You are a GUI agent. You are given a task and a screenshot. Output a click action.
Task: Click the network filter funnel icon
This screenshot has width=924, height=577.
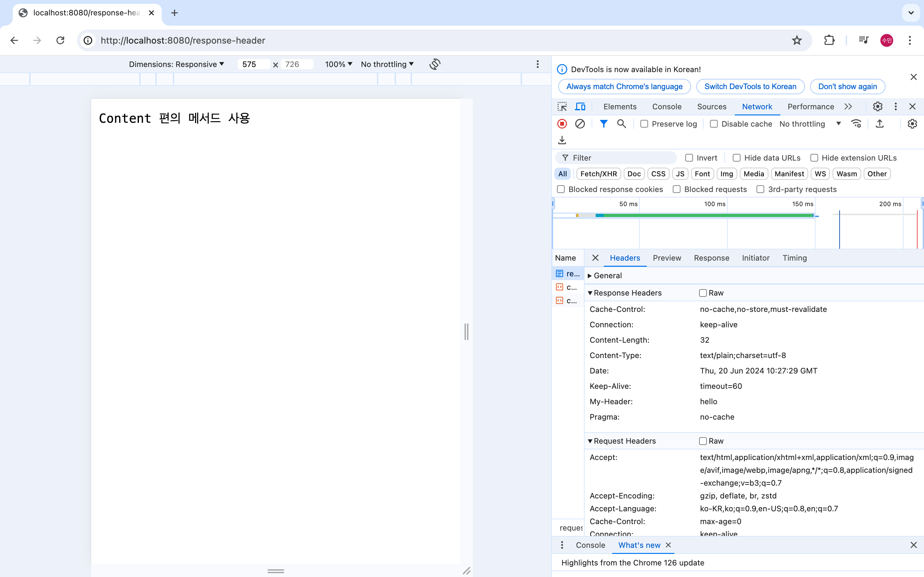point(603,124)
